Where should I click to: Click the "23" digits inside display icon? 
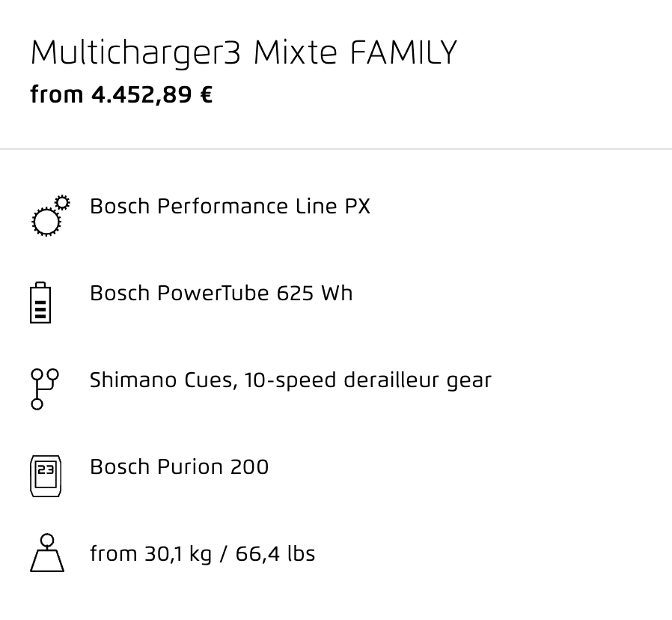click(x=46, y=469)
